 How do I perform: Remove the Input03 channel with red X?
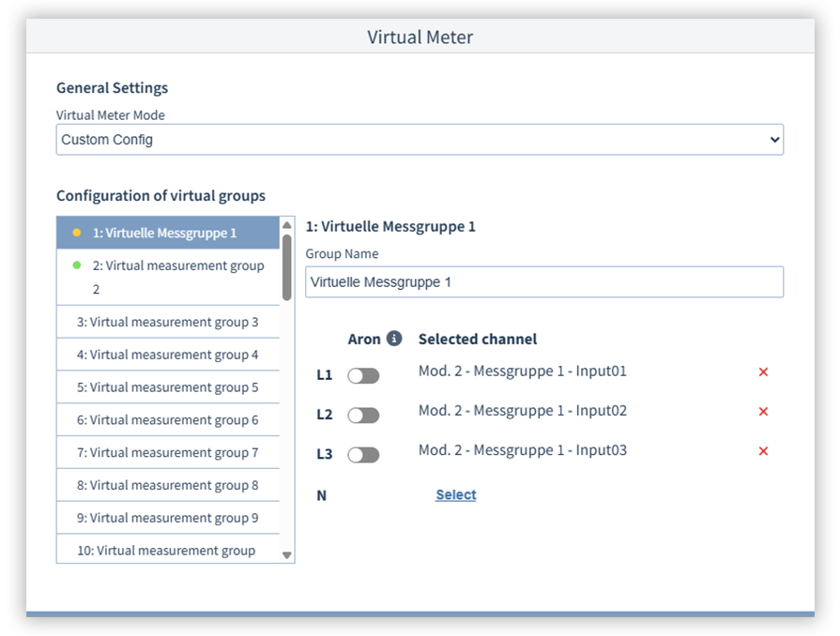point(763,451)
